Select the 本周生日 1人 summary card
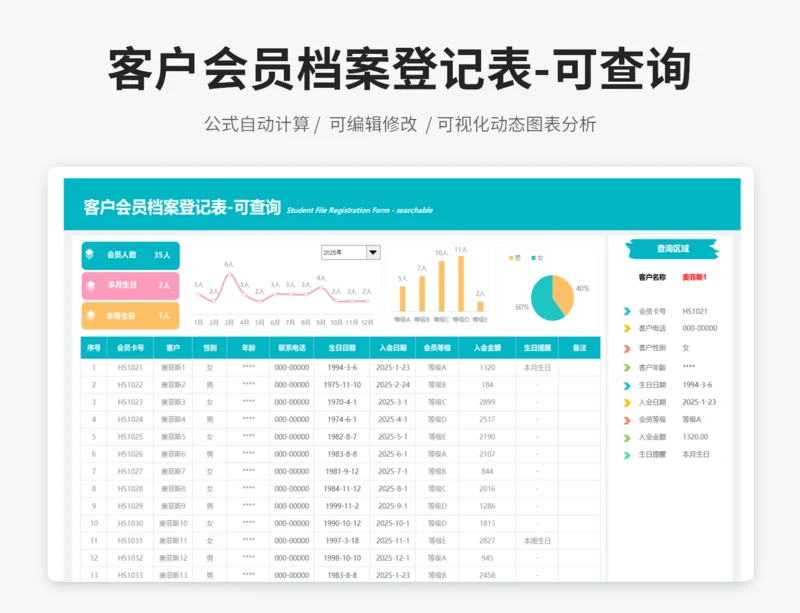Image resolution: width=800 pixels, height=613 pixels. click(x=131, y=315)
